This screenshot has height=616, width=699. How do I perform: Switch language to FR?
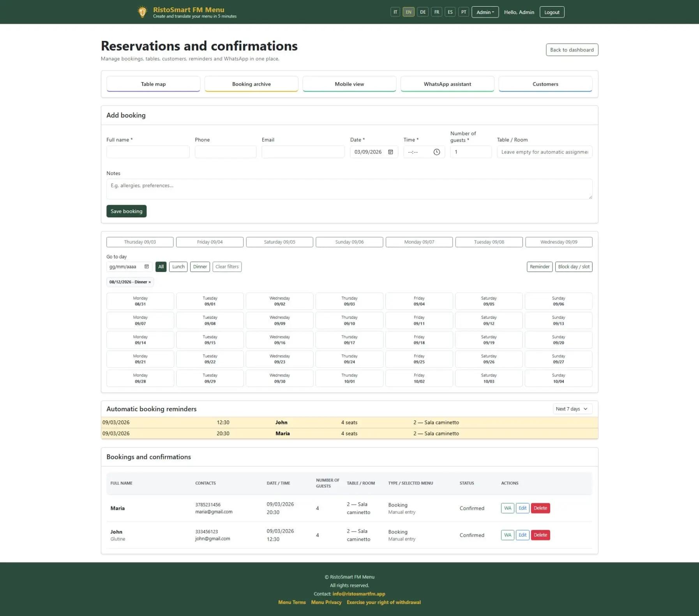(x=437, y=12)
